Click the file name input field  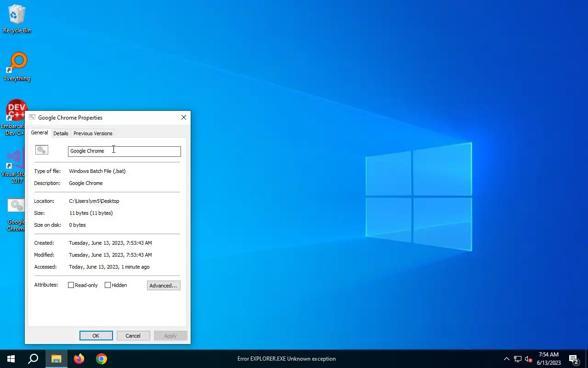click(124, 151)
